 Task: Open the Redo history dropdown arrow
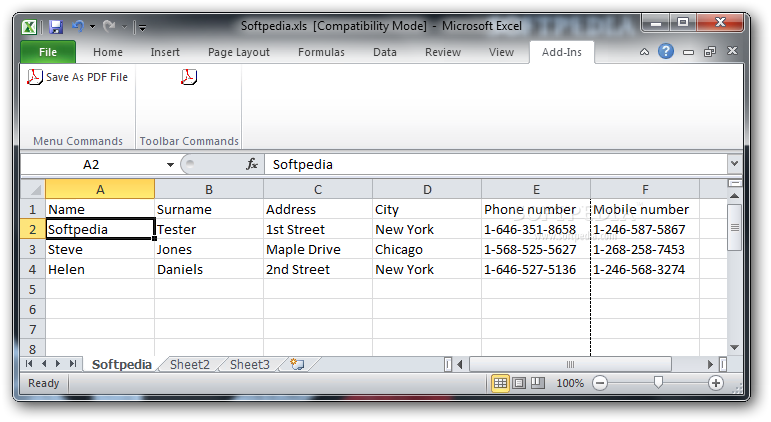(124, 27)
